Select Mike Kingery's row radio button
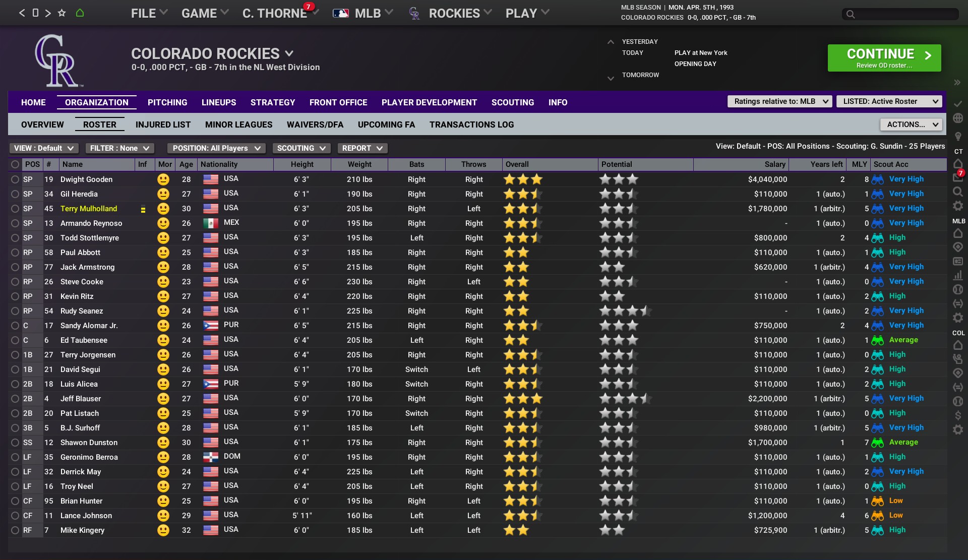Image resolution: width=968 pixels, height=560 pixels. 15,530
